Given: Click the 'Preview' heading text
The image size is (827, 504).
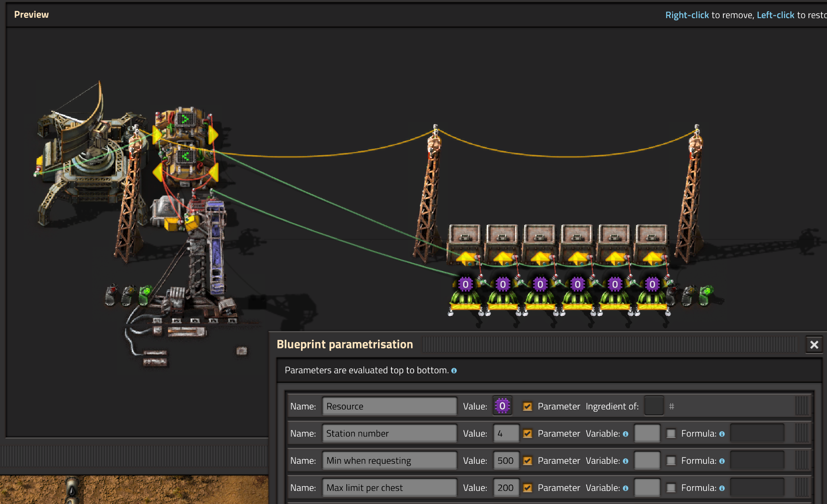Looking at the screenshot, I should pos(31,14).
